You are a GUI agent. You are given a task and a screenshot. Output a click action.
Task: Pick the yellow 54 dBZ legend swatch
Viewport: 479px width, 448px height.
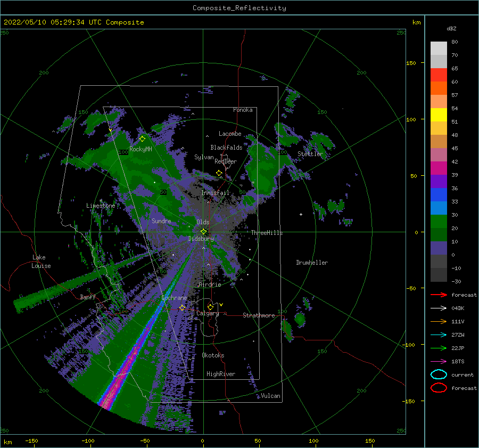[439, 115]
